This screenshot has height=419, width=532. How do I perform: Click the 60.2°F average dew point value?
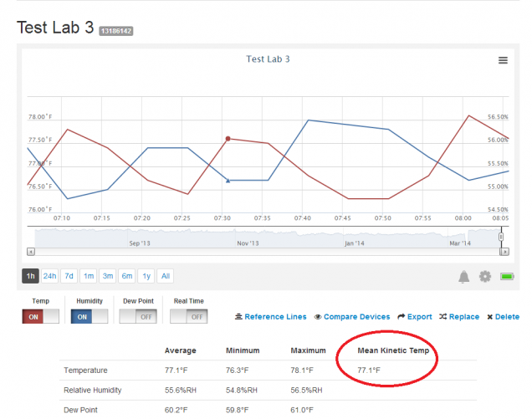(x=176, y=410)
